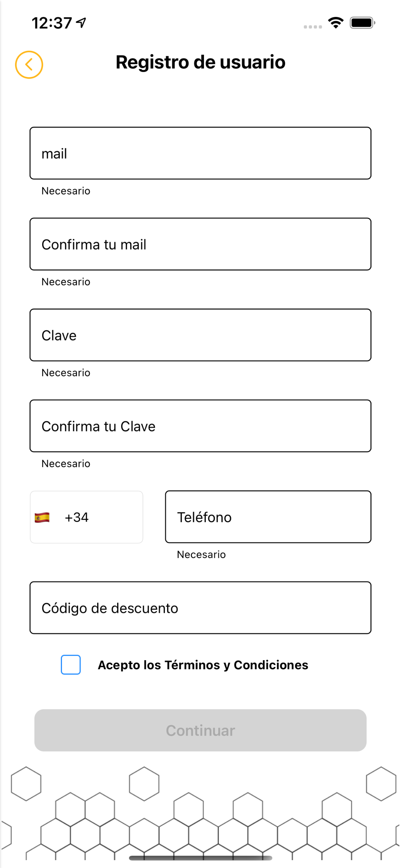Viewport: 401px width, 868px height.
Task: Open the Acepto los Términos y Condiciones text
Action: click(x=203, y=665)
